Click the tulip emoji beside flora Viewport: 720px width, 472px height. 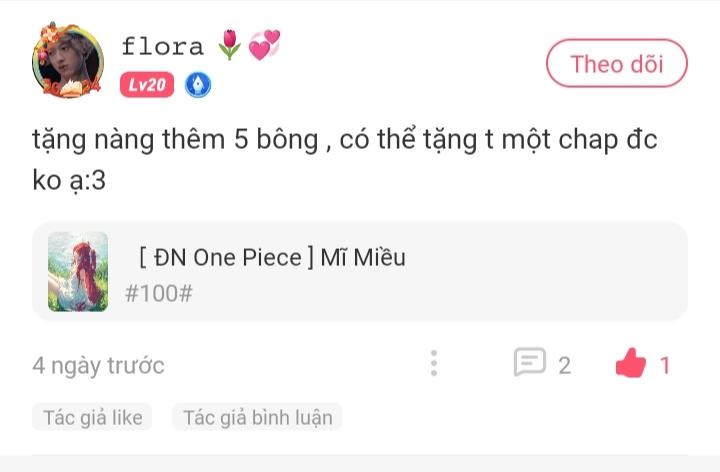tap(229, 45)
